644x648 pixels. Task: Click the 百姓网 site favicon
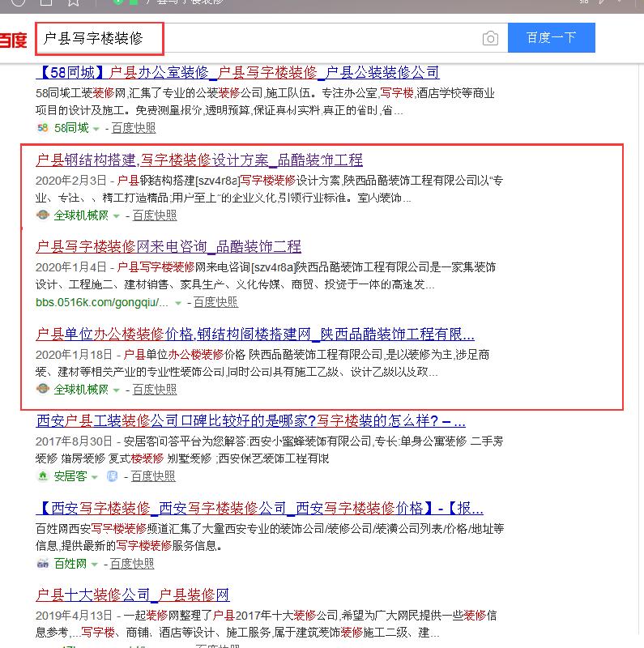43,563
